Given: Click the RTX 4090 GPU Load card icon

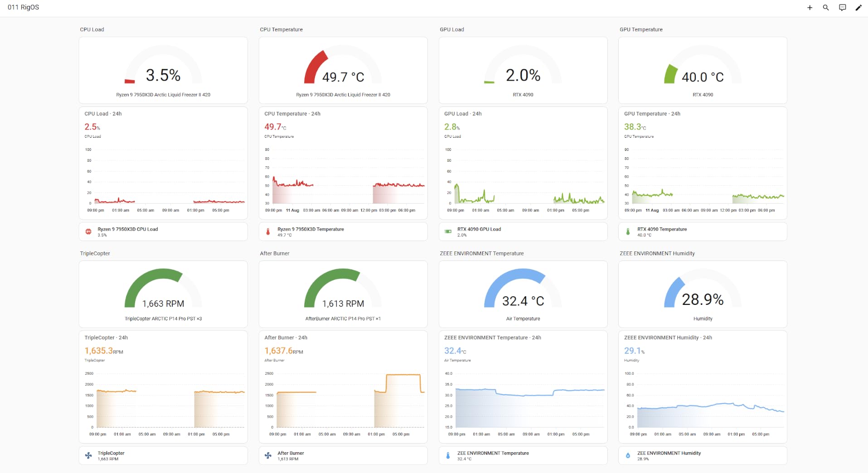Looking at the screenshot, I should pos(448,232).
